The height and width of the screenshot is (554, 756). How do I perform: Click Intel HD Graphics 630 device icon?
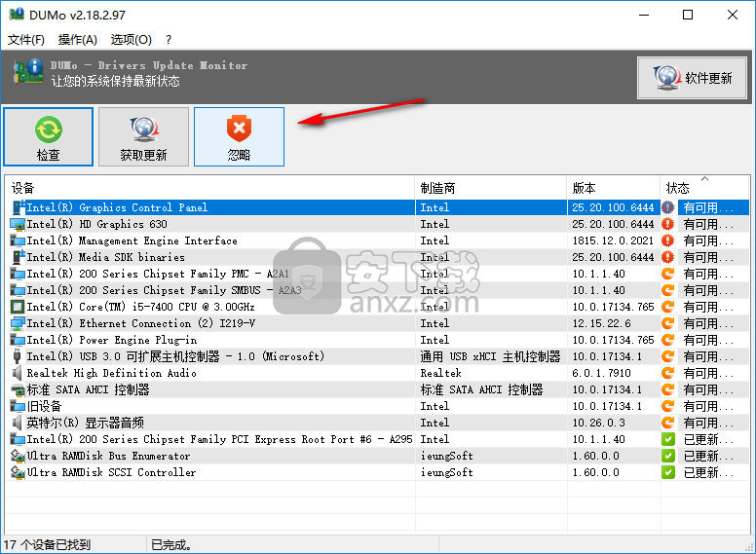18,225
